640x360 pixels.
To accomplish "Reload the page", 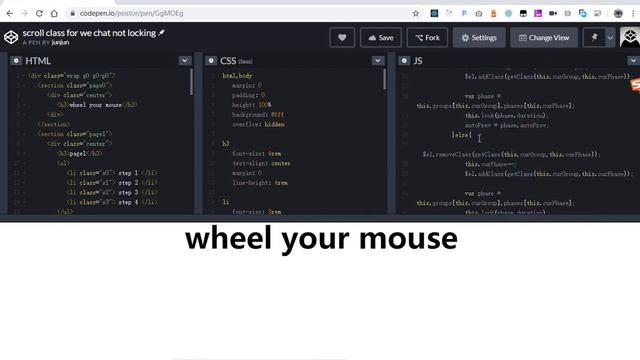I will click(39, 13).
